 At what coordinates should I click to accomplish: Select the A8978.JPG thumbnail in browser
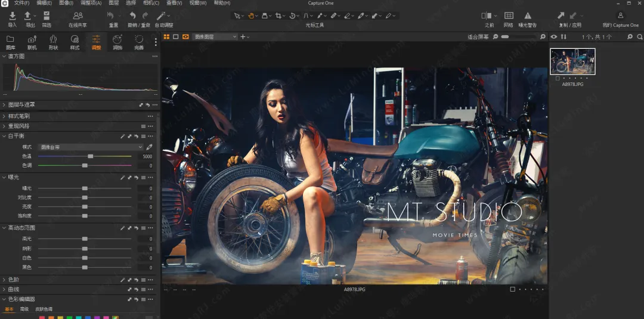point(572,61)
